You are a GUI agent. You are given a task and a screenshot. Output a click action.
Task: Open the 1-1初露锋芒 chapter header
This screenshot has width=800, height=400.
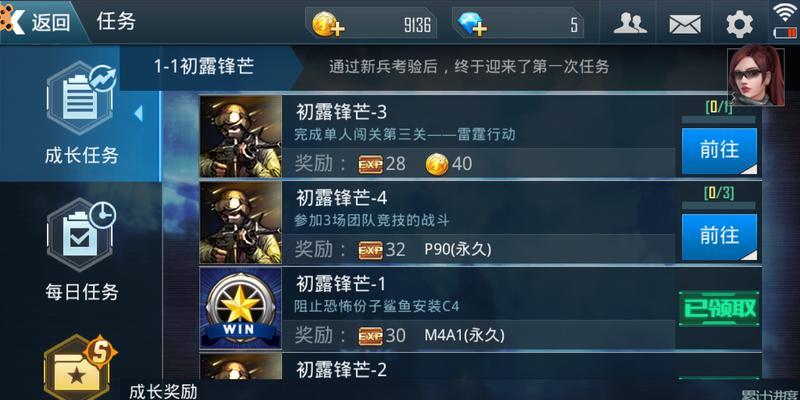coord(204,67)
